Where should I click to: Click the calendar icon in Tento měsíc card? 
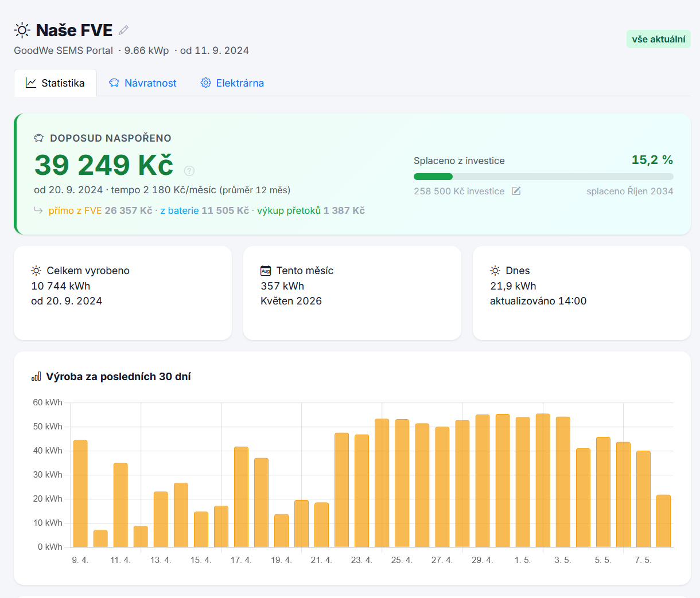(266, 271)
